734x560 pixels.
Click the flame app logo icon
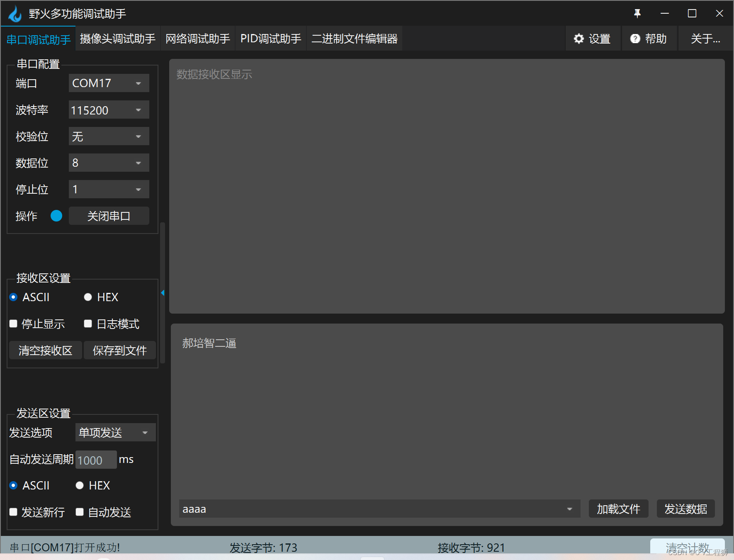pyautogui.click(x=15, y=14)
